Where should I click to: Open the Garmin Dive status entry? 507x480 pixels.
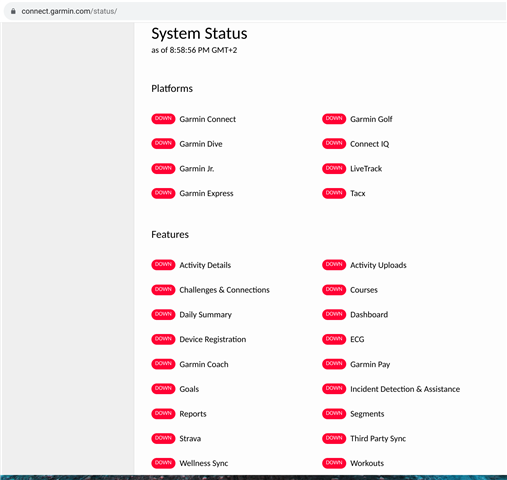click(201, 144)
